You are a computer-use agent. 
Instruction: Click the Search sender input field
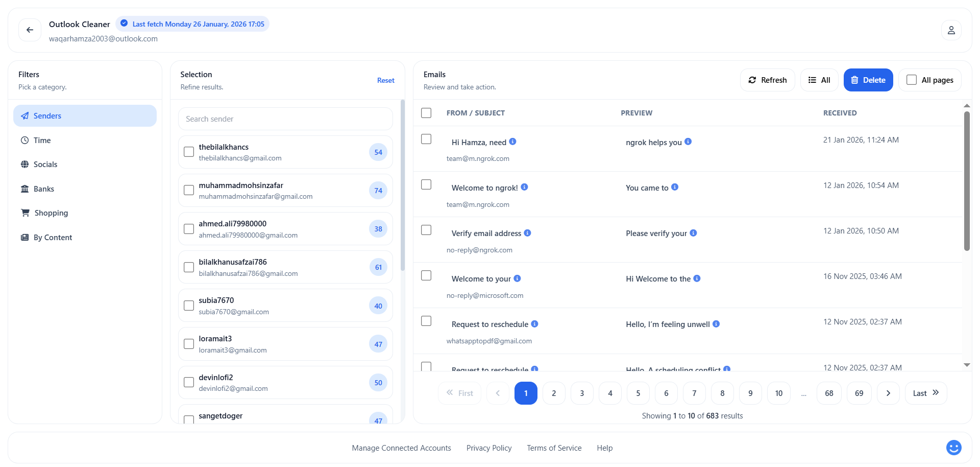(x=285, y=119)
